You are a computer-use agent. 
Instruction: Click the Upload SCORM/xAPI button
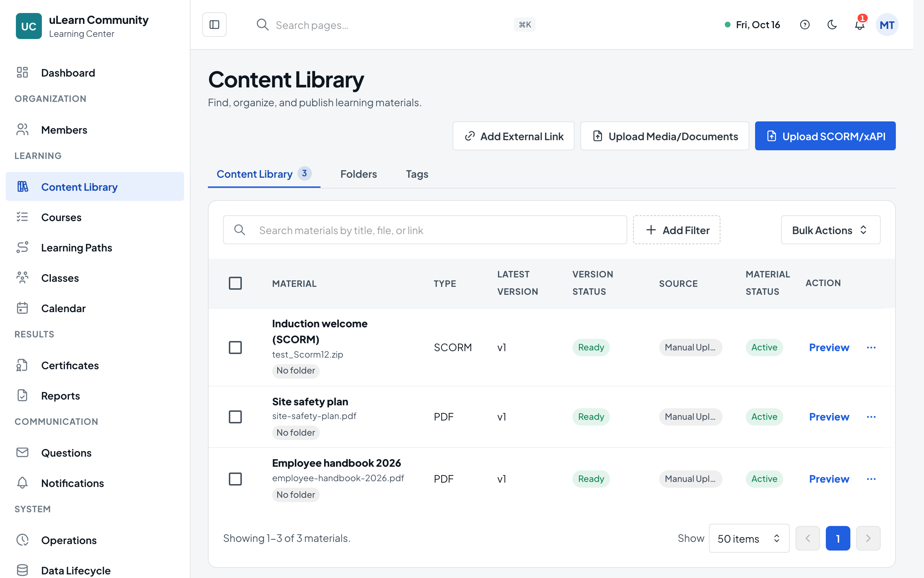pyautogui.click(x=825, y=136)
